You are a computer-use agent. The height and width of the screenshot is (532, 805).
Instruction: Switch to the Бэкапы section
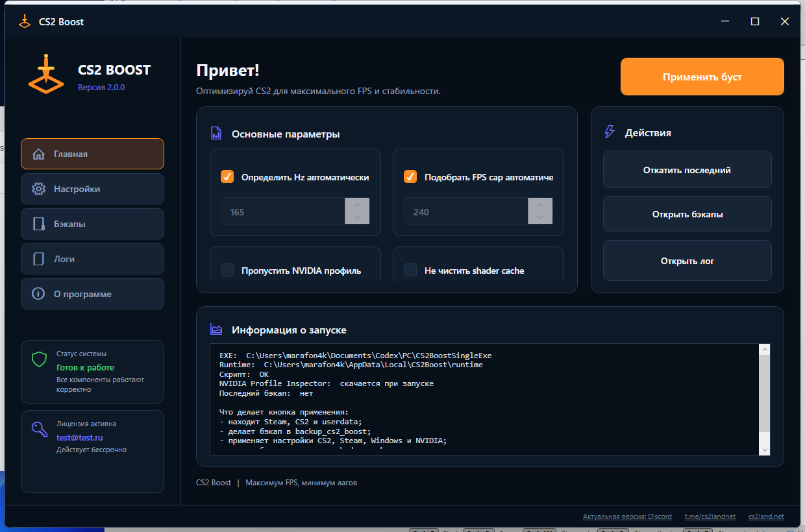point(92,224)
